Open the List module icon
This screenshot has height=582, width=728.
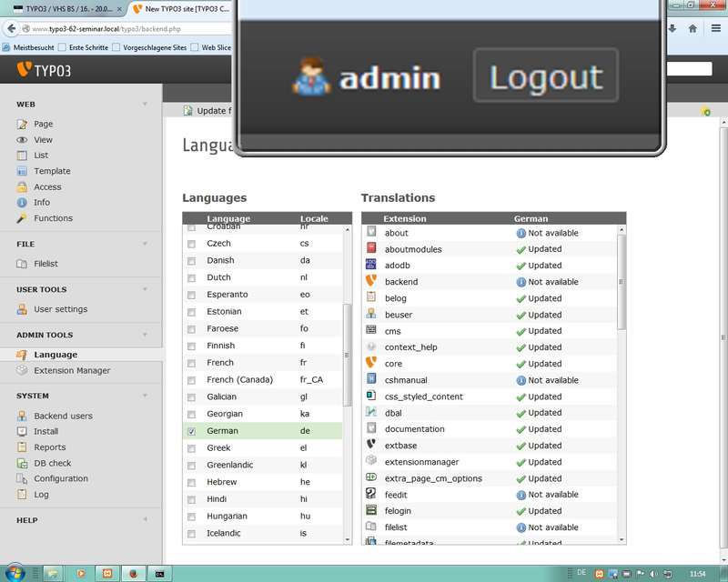(22, 155)
